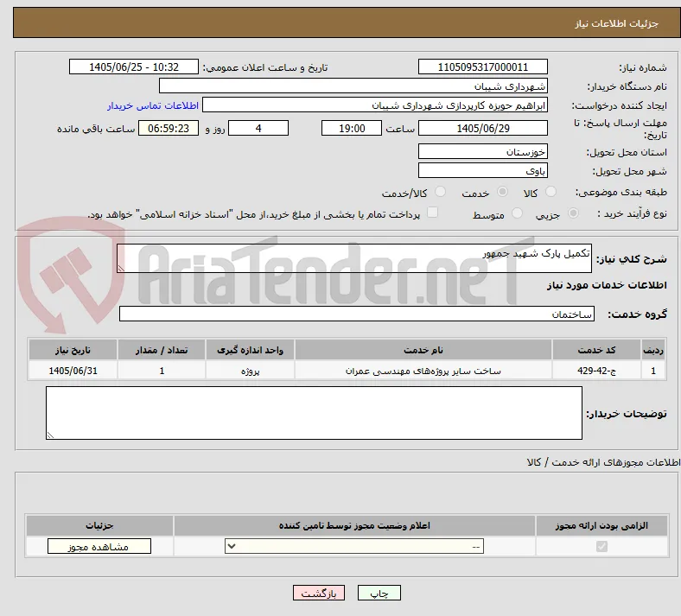Click the اعلام وضعیت مجوز column header
The image size is (681, 616).
click(x=354, y=525)
